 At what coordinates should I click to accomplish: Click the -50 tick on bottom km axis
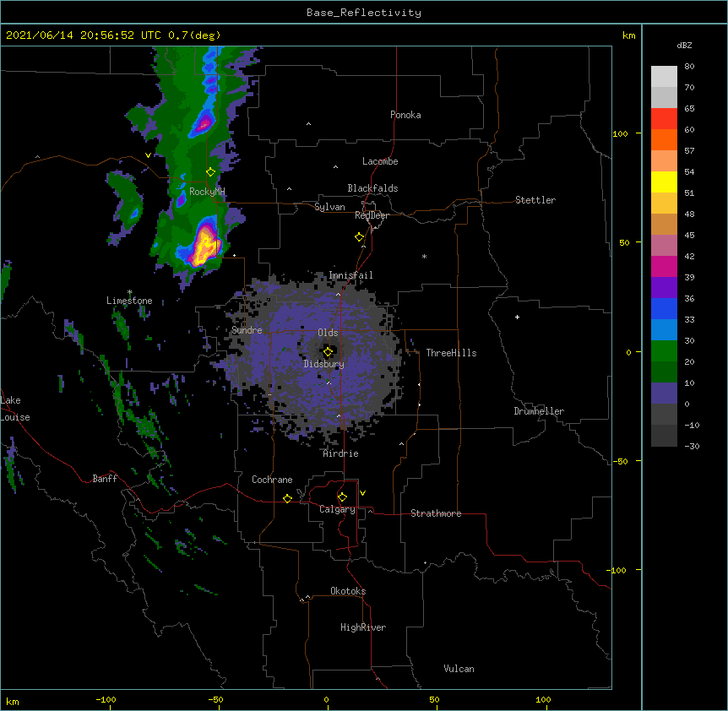215,699
